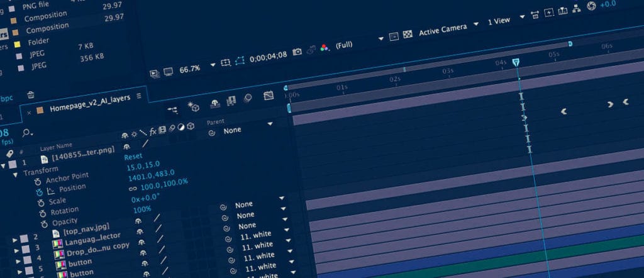This screenshot has height=278, width=644.
Task: Click the yellow label swatch beside Folder
Action: click(17, 45)
